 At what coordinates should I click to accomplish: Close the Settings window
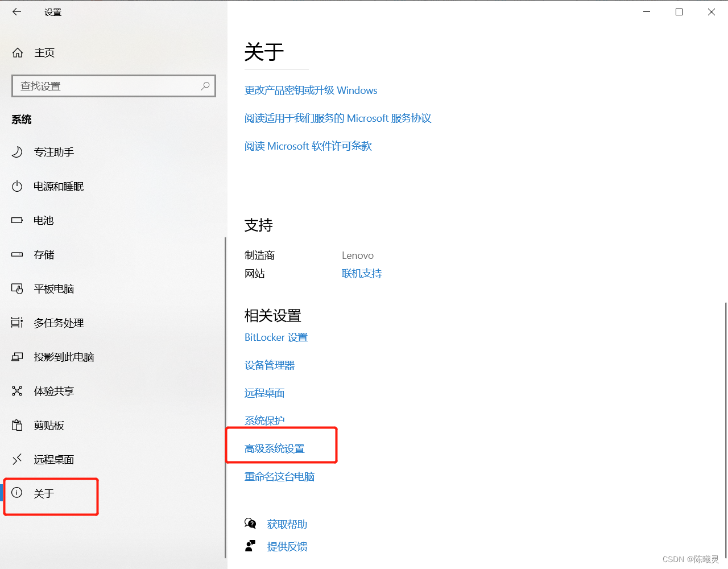click(x=712, y=12)
